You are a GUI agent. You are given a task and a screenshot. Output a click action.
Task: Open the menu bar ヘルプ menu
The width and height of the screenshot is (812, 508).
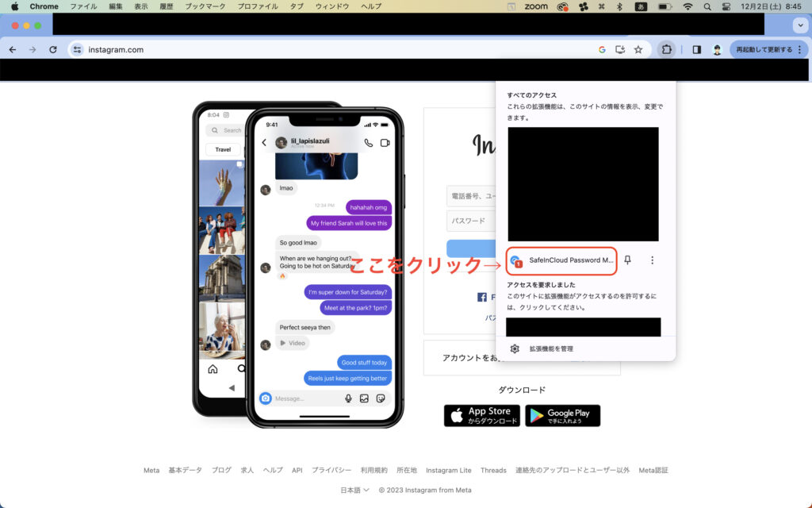371,6
